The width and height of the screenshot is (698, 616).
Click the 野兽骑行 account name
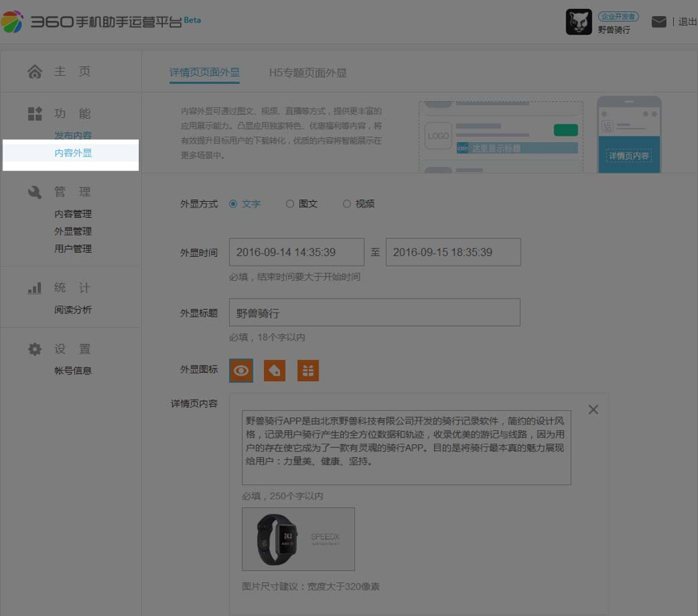pos(614,30)
